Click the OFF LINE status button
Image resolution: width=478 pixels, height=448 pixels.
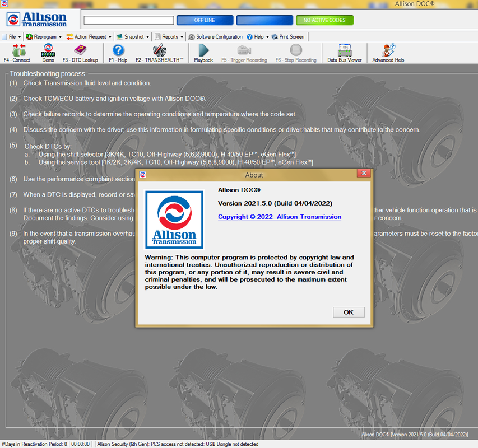click(x=205, y=20)
